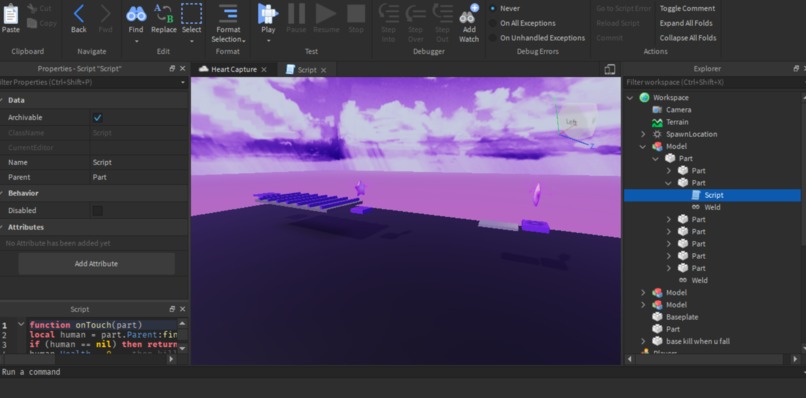The width and height of the screenshot is (806, 398).
Task: Click the Pause test button
Action: (x=296, y=14)
